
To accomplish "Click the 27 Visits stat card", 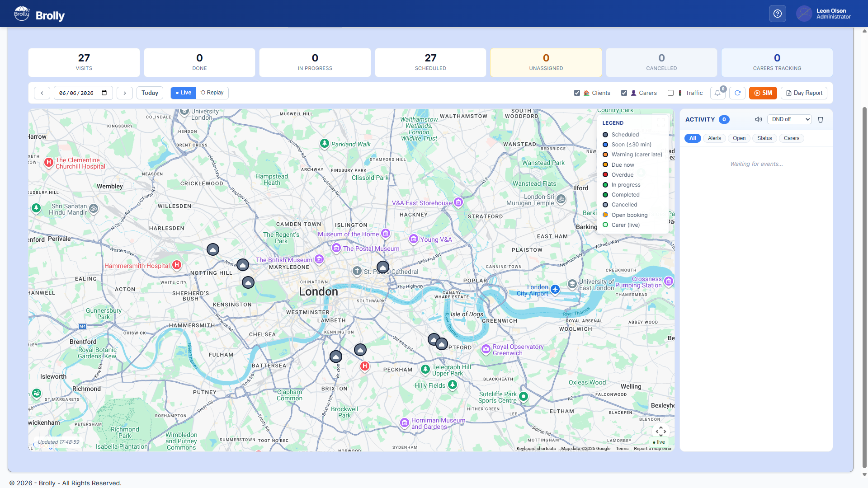I will click(84, 62).
